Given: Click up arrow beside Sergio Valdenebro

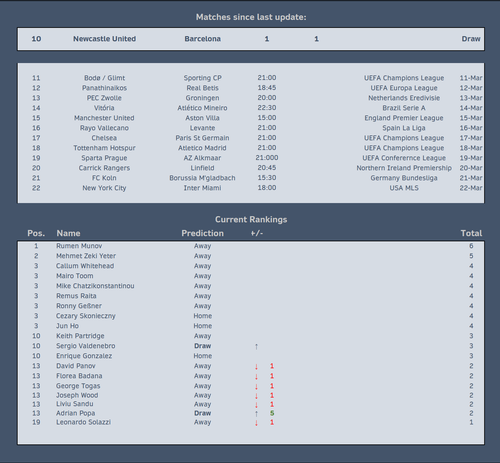Looking at the screenshot, I should point(256,346).
